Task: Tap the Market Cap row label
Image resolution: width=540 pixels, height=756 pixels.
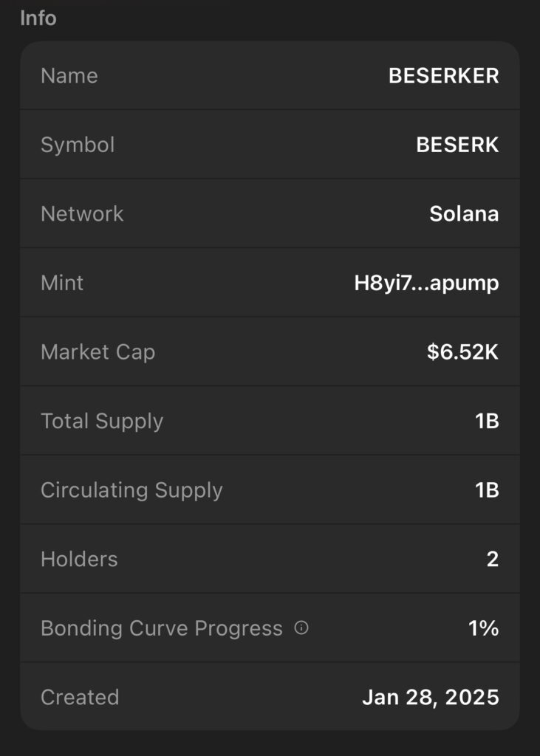Action: coord(98,352)
